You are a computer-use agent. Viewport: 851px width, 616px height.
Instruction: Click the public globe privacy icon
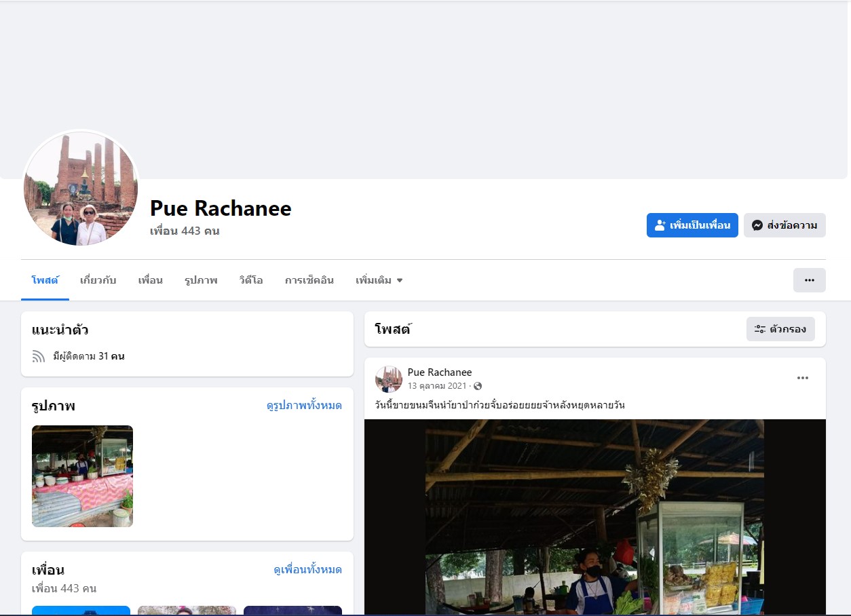[478, 386]
